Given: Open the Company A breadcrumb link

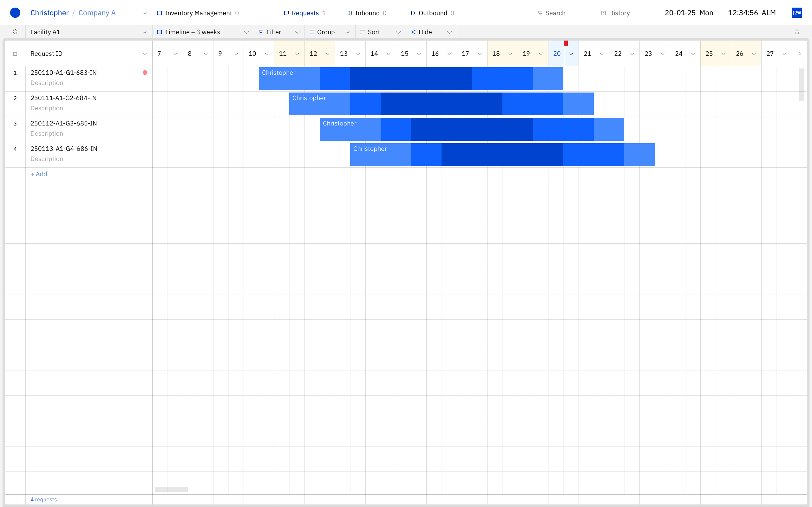Looking at the screenshot, I should pyautogui.click(x=97, y=13).
